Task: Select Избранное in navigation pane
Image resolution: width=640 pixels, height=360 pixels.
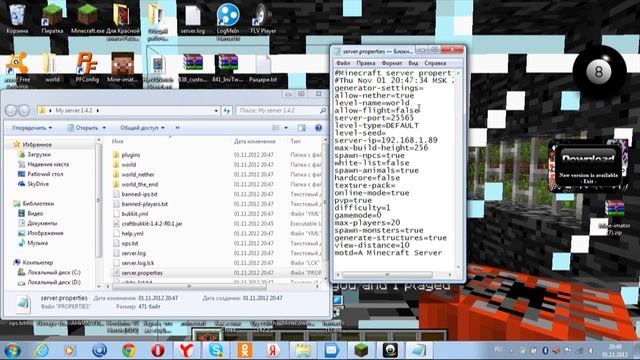Action: click(x=37, y=144)
